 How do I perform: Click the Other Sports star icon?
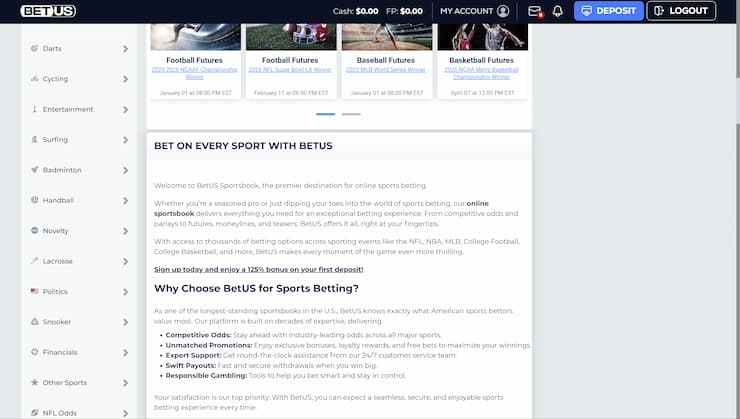click(34, 382)
